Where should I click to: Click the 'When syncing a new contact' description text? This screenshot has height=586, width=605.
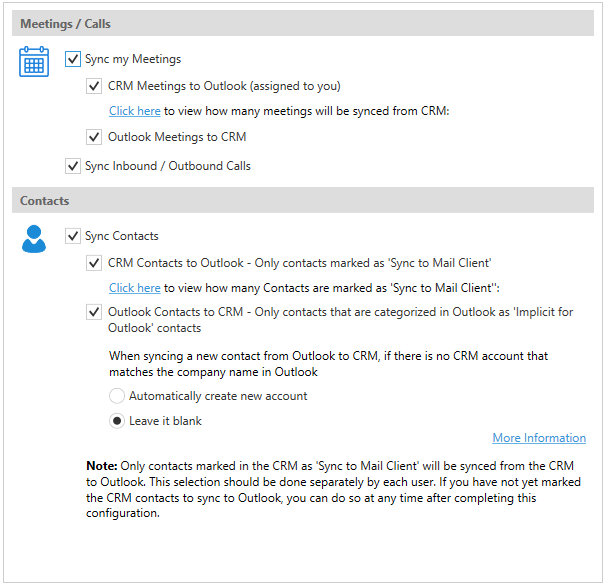pos(328,364)
